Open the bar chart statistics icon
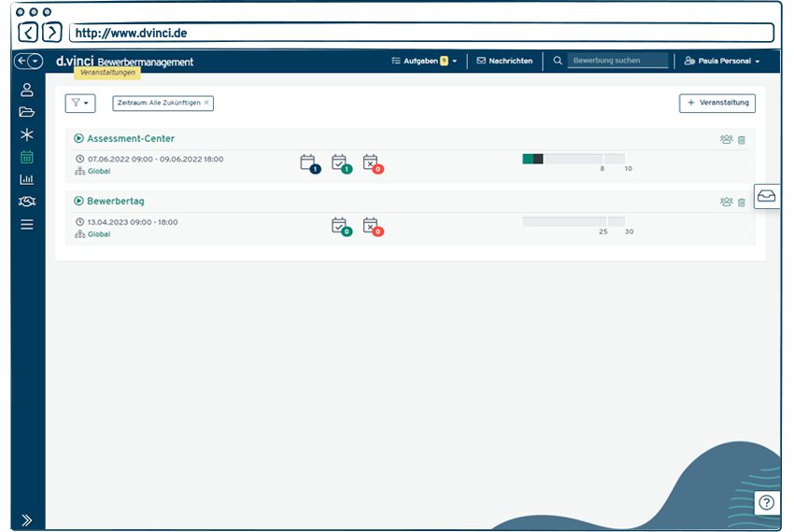The image size is (794, 532). click(27, 179)
